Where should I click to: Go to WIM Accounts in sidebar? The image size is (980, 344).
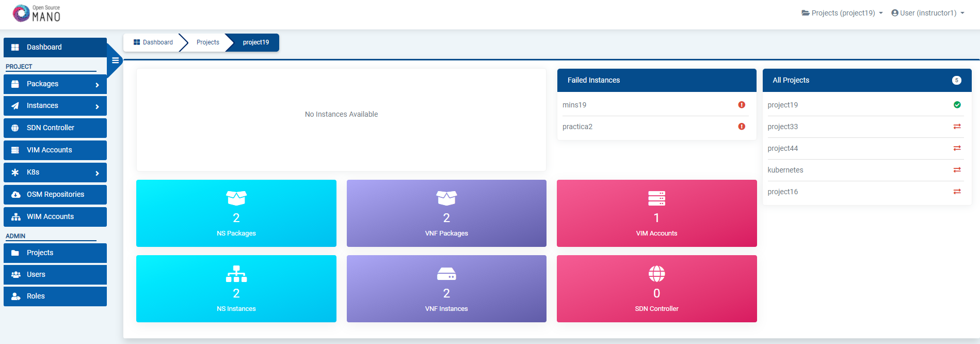tap(55, 217)
